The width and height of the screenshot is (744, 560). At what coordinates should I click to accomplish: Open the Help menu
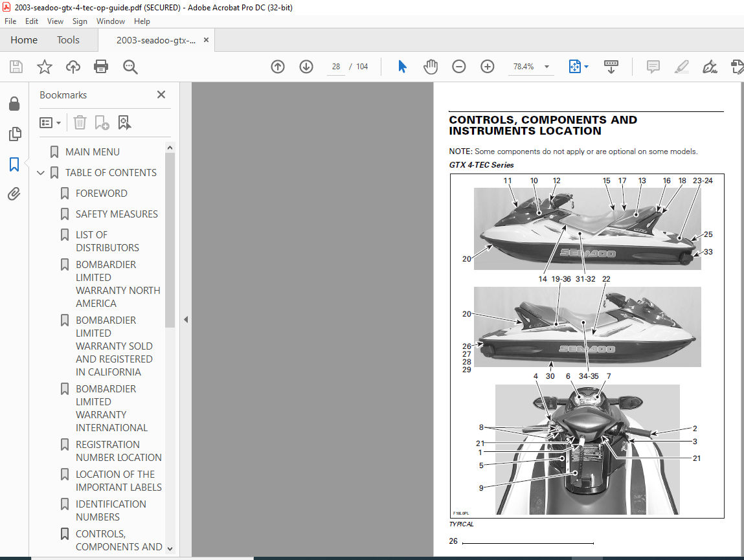(142, 21)
